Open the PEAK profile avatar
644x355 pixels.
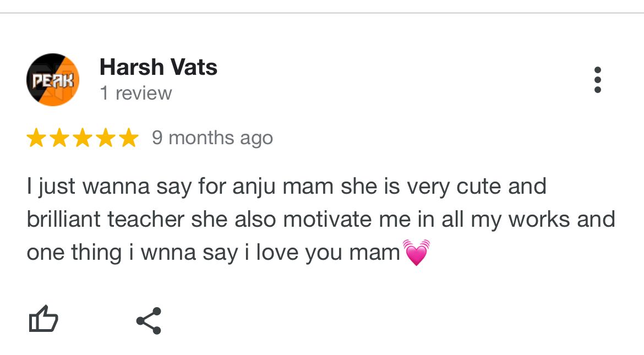[x=53, y=80]
